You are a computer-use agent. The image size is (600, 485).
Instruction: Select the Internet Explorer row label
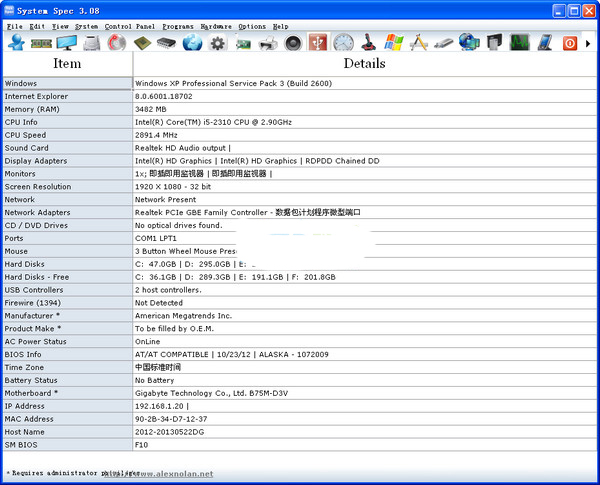68,96
